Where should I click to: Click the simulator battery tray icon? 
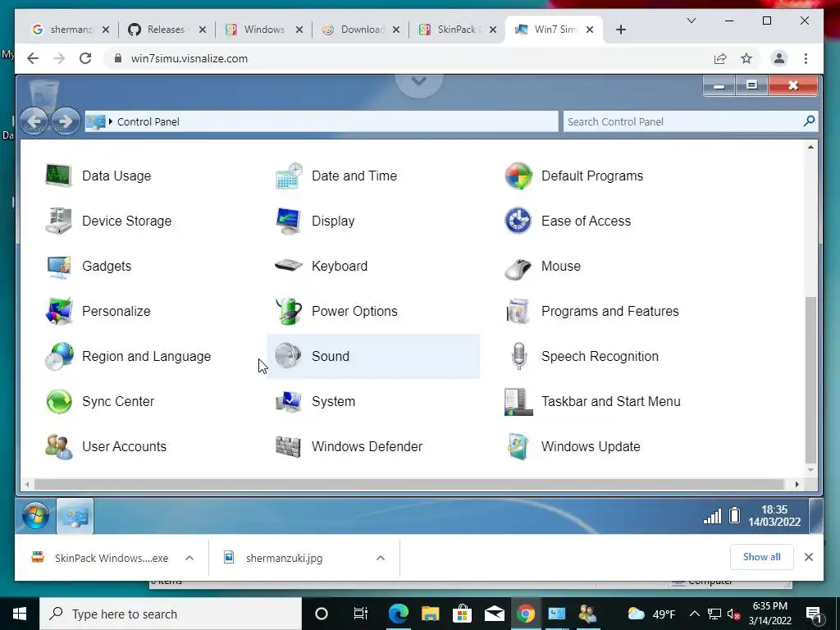tap(734, 516)
